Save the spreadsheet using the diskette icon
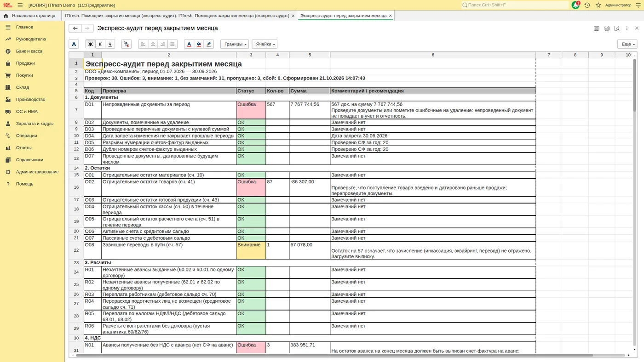Viewport: 644px width, 362px height. (596, 28)
